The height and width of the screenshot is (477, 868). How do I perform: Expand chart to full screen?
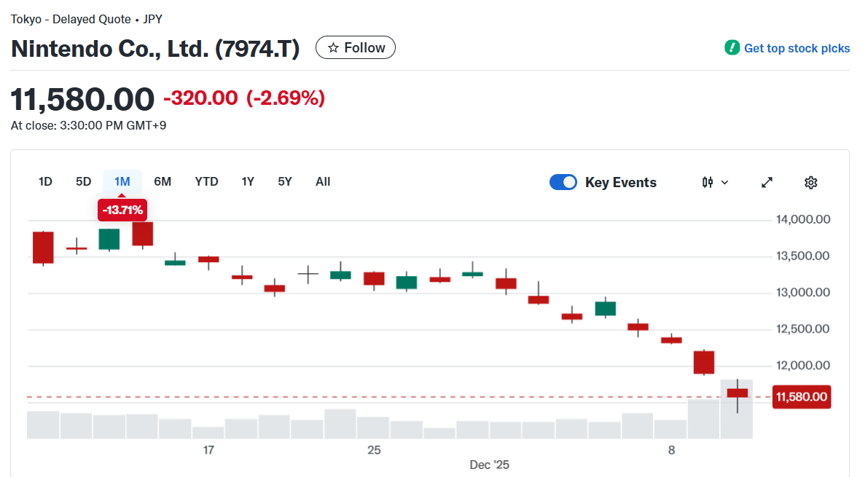tap(767, 182)
